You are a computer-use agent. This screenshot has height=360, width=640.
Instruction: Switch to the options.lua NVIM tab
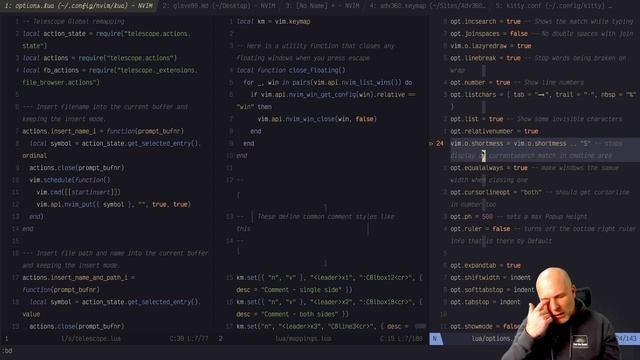point(78,6)
